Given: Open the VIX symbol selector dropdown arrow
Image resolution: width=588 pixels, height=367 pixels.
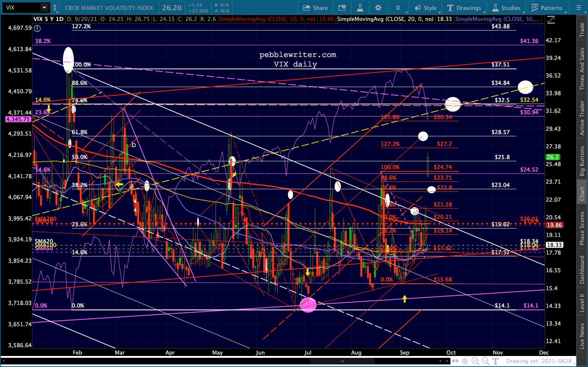Looking at the screenshot, I should point(44,7).
